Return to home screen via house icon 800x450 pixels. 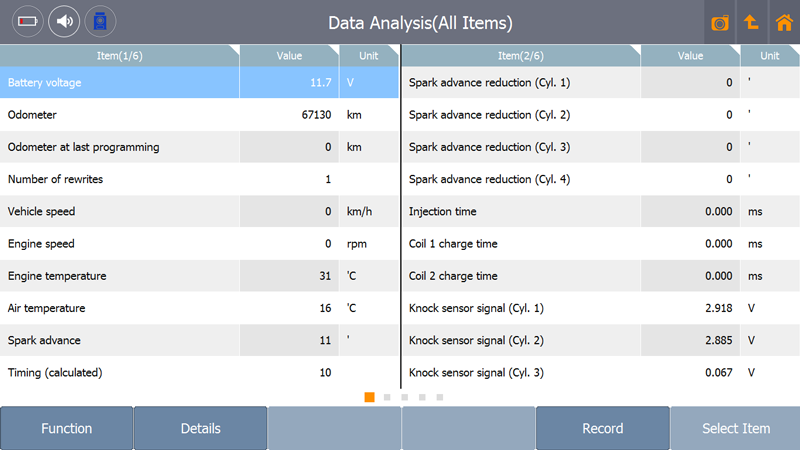pos(784,22)
